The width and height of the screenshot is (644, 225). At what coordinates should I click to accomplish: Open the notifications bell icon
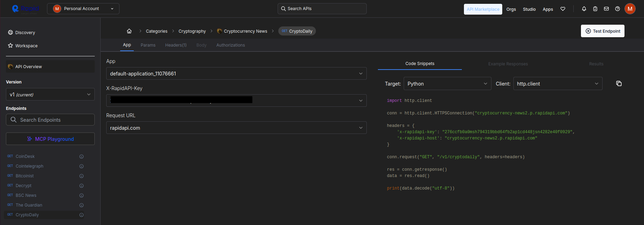click(x=584, y=9)
